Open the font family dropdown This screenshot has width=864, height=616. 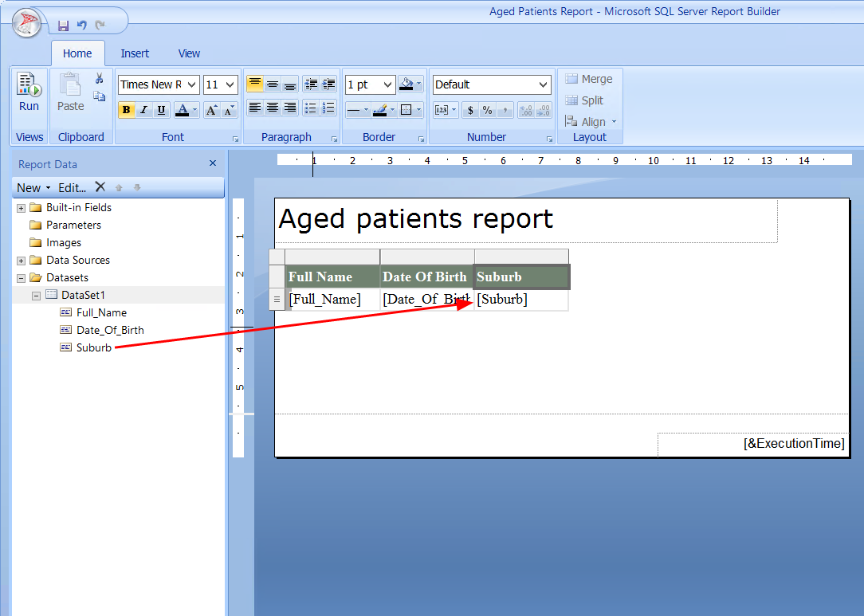coord(191,84)
